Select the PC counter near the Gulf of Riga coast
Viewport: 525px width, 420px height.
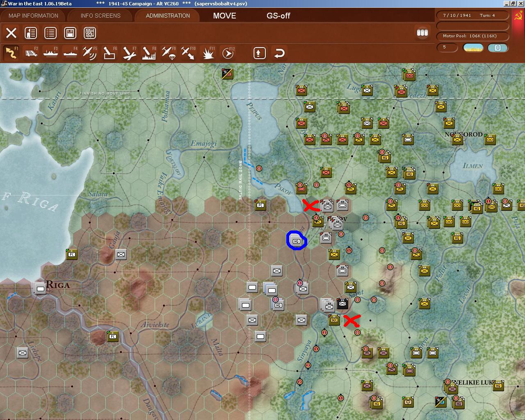pyautogui.click(x=72, y=254)
